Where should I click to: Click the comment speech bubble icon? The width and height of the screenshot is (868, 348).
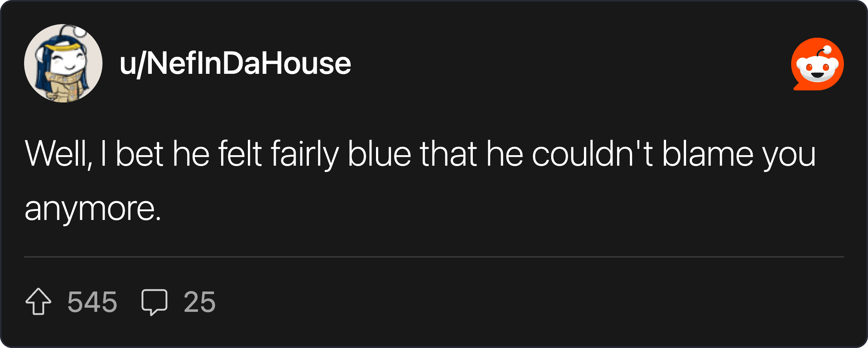154,302
